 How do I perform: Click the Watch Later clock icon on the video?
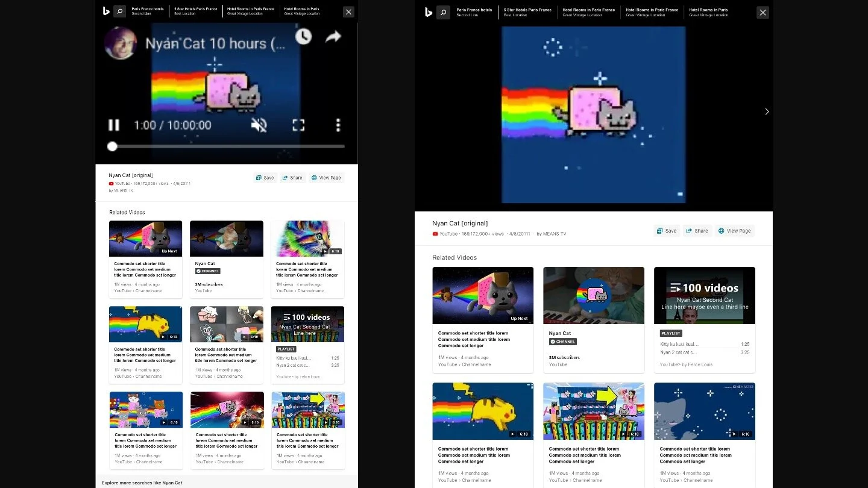pos(303,37)
